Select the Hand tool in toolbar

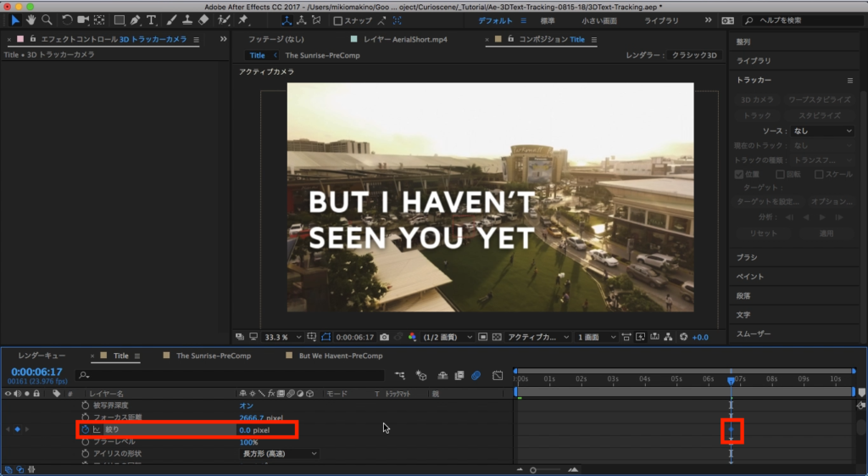[x=31, y=20]
